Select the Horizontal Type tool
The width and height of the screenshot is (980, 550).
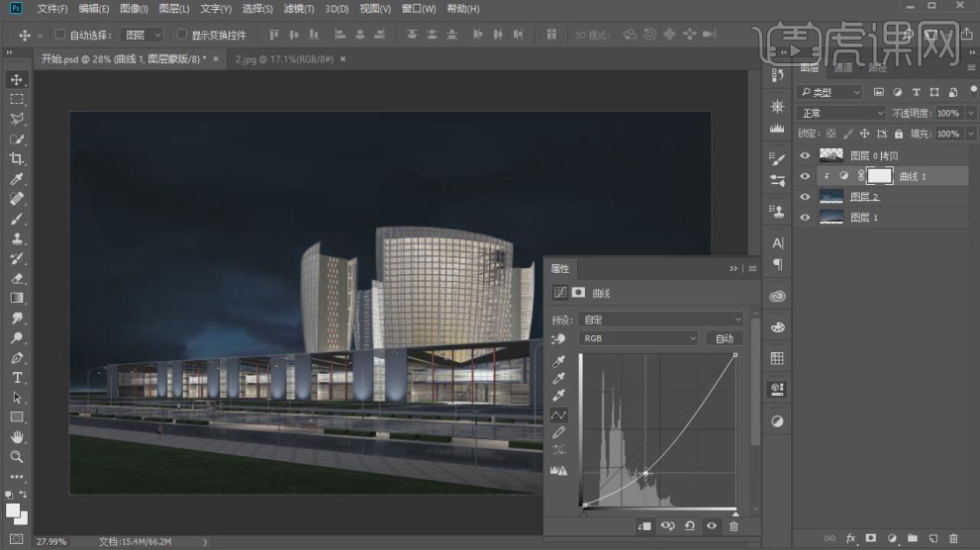point(17,378)
